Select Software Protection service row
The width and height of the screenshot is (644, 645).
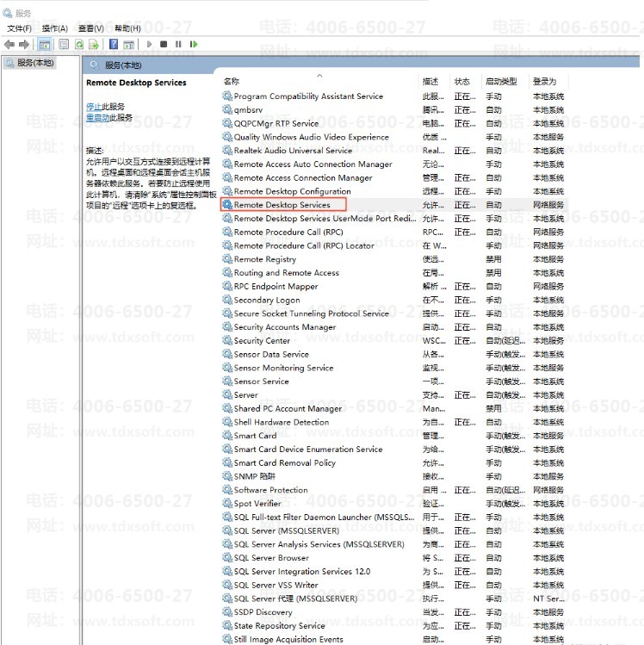[x=395, y=490]
